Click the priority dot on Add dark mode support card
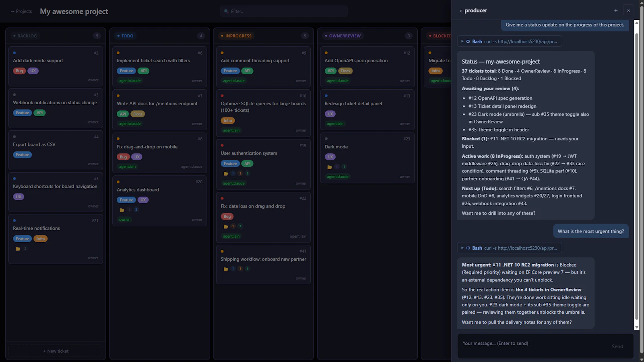Image resolution: width=644 pixels, height=362 pixels. pyautogui.click(x=14, y=53)
